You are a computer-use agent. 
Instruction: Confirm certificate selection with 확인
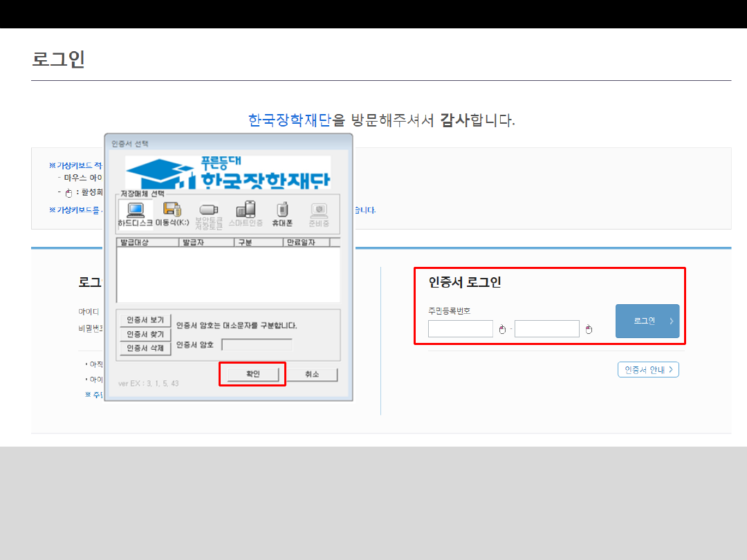pos(252,374)
